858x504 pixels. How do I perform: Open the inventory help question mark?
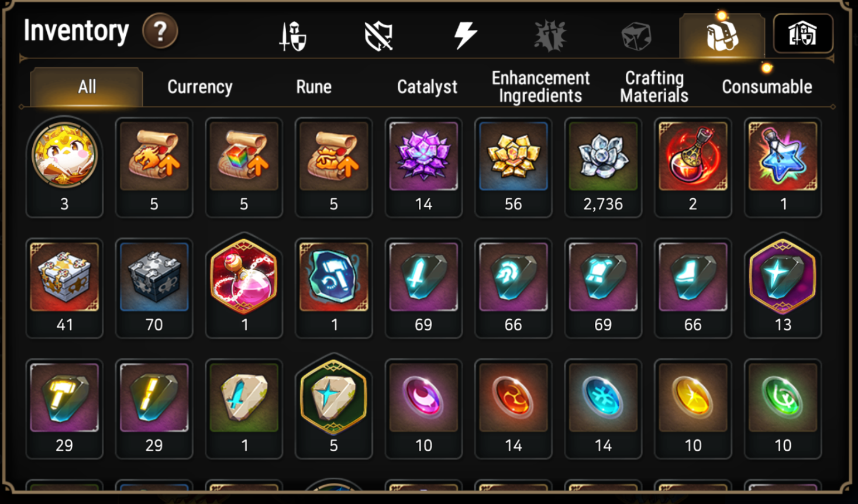tap(160, 32)
